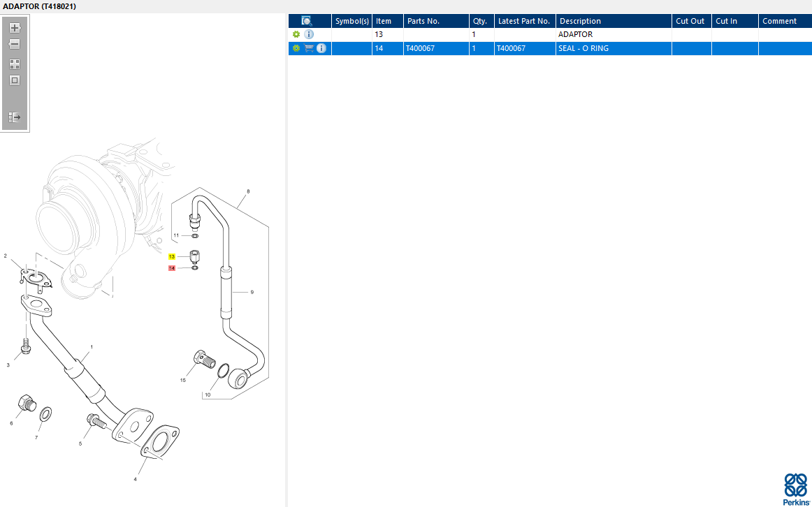Click callout 5 near lower bolt
812x507 pixels.
coord(80,443)
